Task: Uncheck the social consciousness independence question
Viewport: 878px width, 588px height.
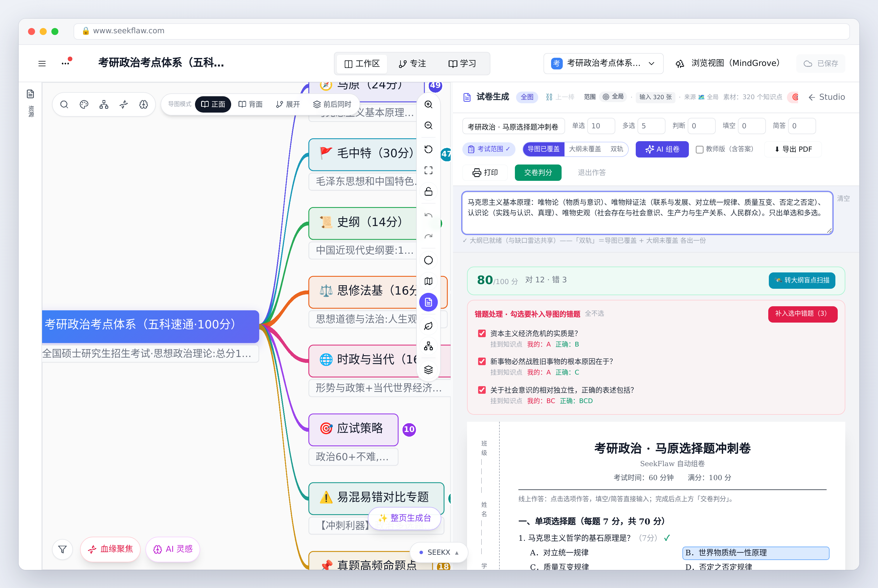Action: tap(482, 390)
